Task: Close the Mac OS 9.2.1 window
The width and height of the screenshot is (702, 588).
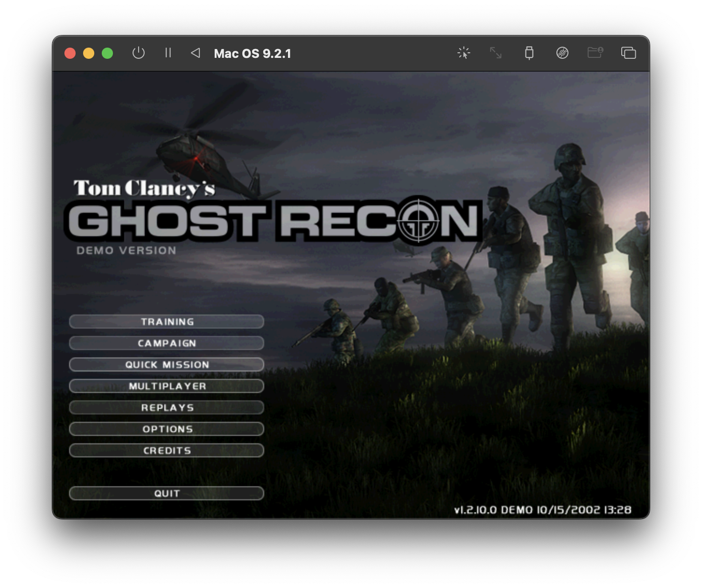Action: (70, 53)
